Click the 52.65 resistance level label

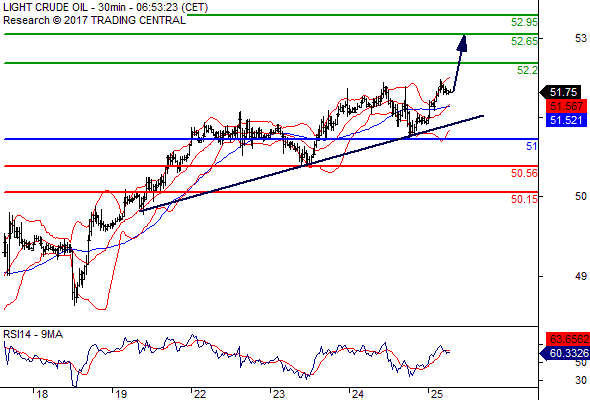point(524,41)
